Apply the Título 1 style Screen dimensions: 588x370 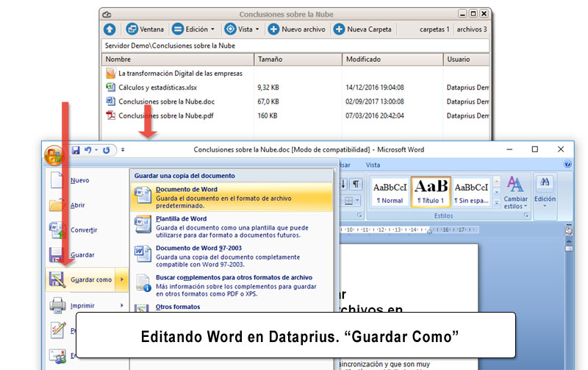pyautogui.click(x=431, y=192)
